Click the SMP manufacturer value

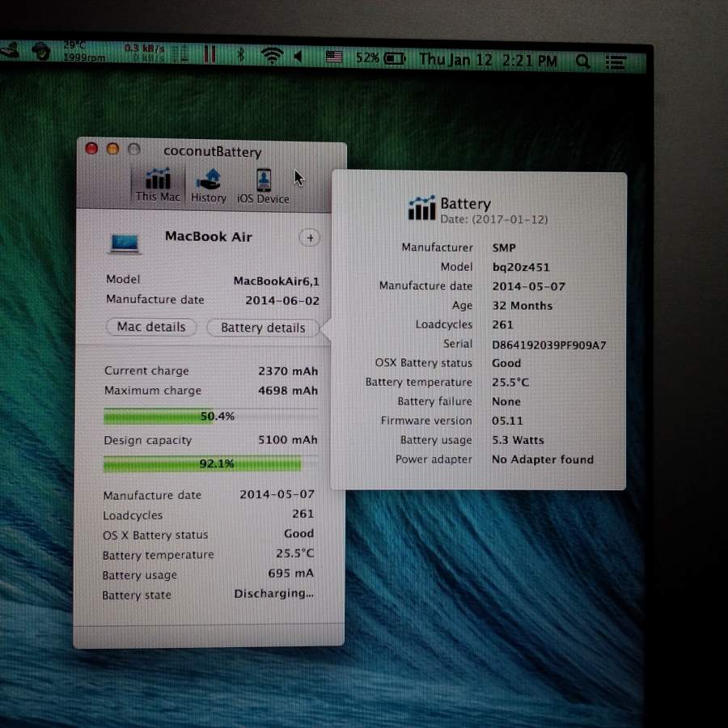504,248
